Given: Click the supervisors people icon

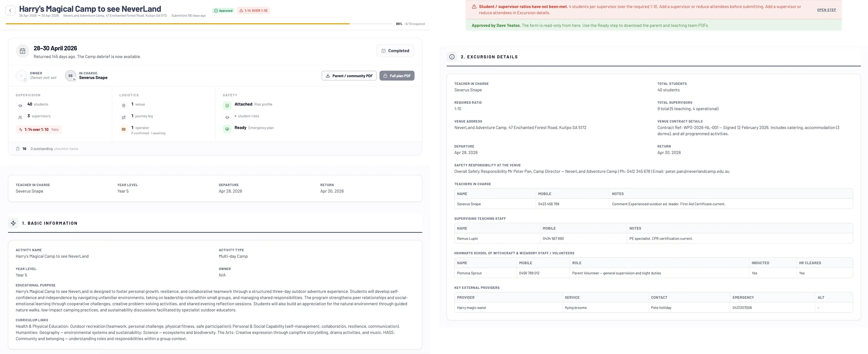Looking at the screenshot, I should (x=20, y=117).
